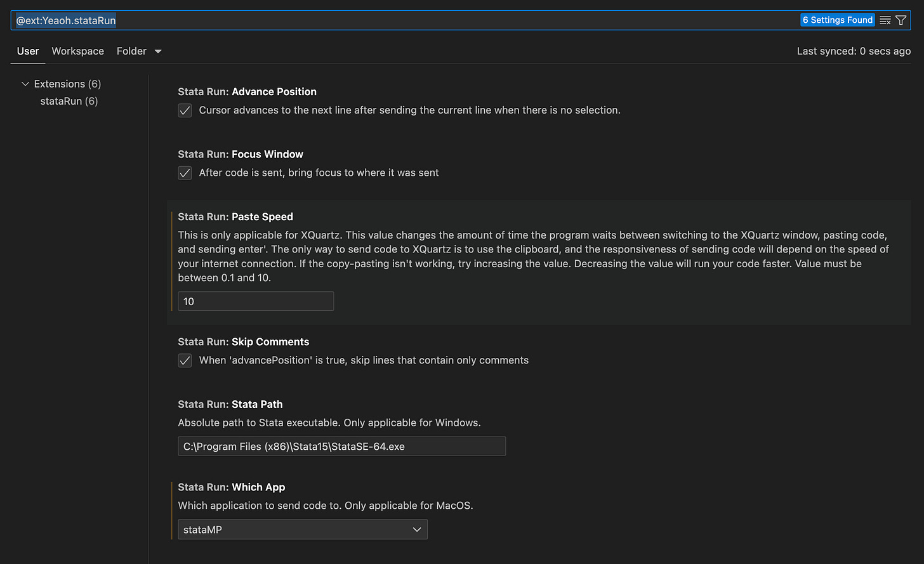Click the Folder tab label
924x564 pixels.
pyautogui.click(x=131, y=51)
